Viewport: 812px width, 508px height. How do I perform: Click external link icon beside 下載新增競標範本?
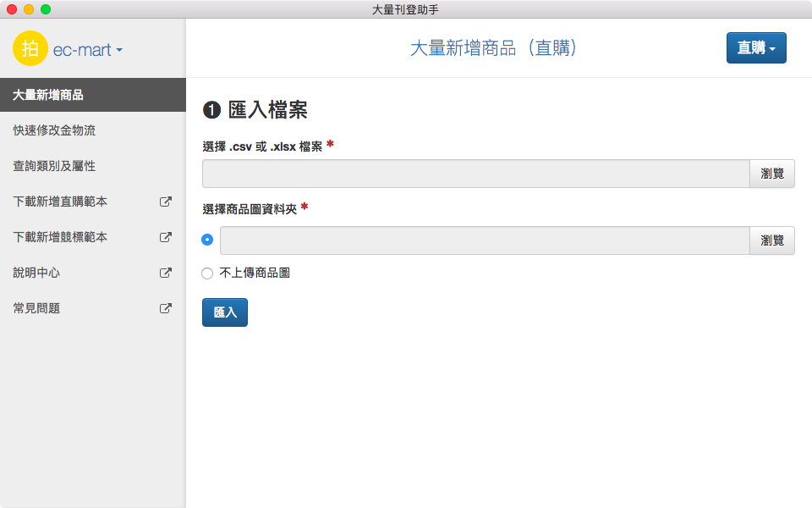coord(166,238)
